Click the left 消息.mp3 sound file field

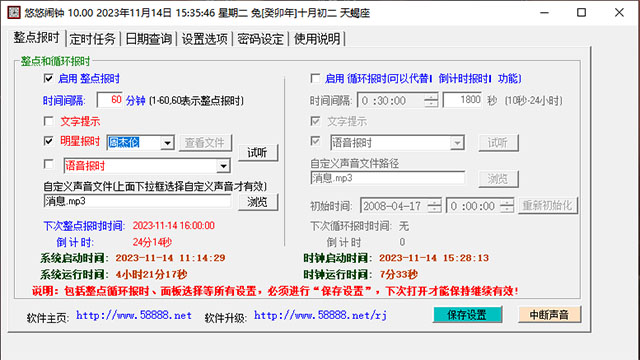(137, 201)
